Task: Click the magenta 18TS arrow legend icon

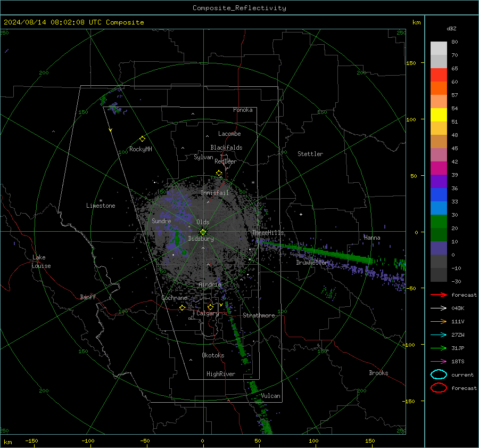Action: click(439, 362)
